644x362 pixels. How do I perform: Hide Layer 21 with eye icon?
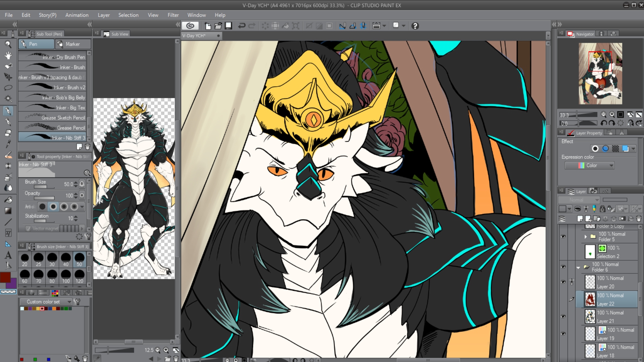click(563, 317)
